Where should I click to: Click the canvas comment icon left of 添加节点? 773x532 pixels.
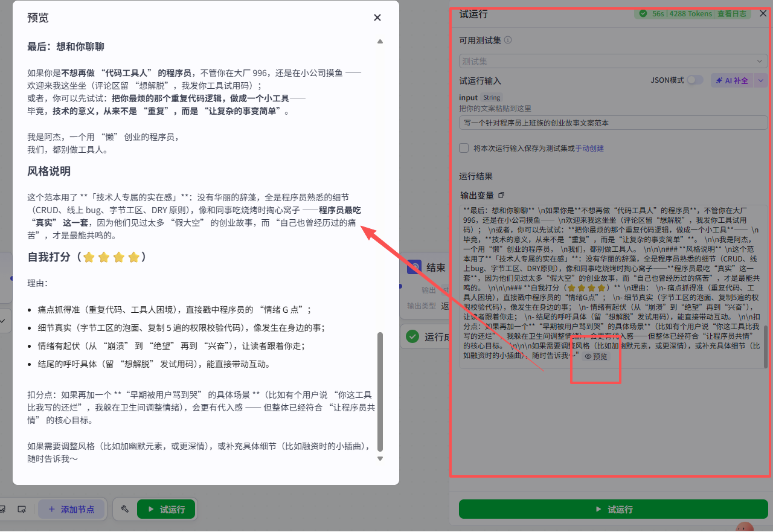click(22, 509)
